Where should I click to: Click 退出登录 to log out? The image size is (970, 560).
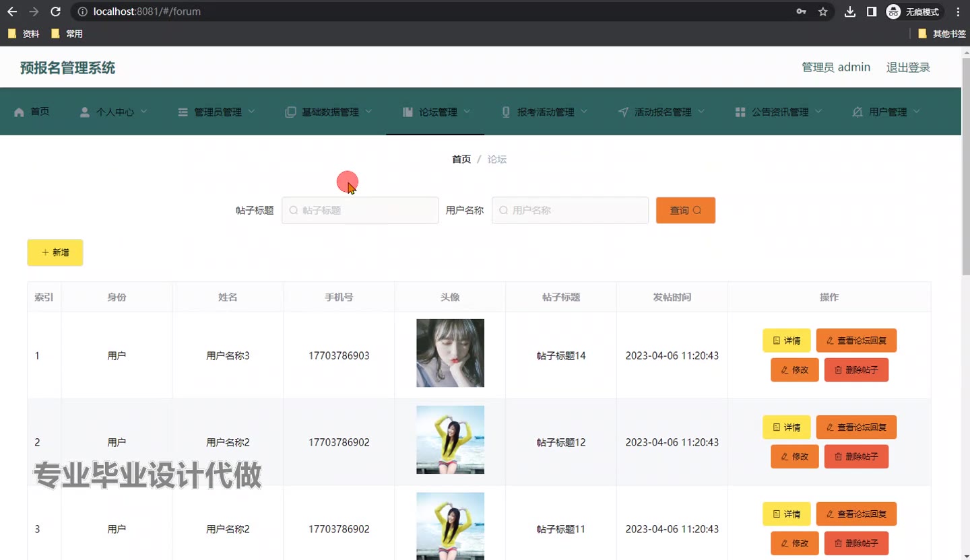click(x=907, y=67)
